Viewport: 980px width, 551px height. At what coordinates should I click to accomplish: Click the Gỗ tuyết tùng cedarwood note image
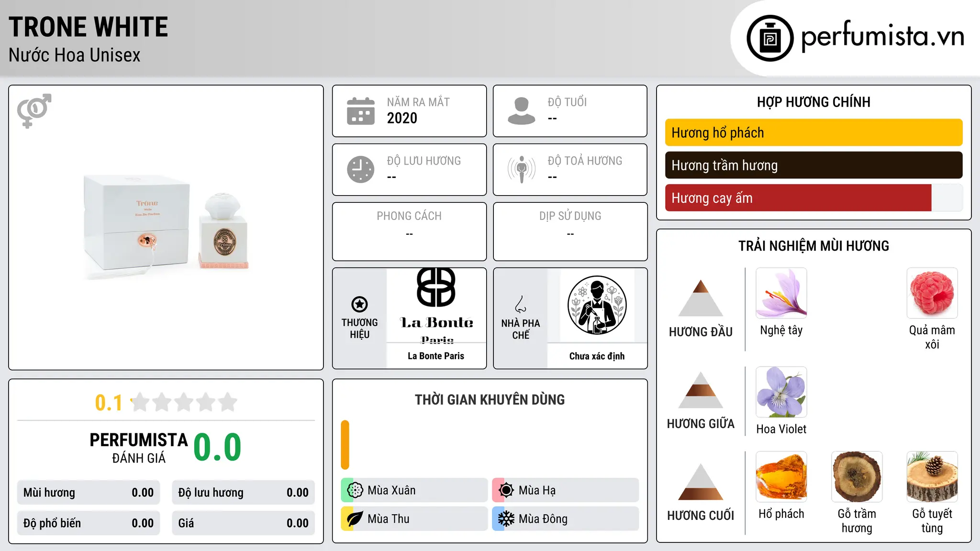(932, 477)
